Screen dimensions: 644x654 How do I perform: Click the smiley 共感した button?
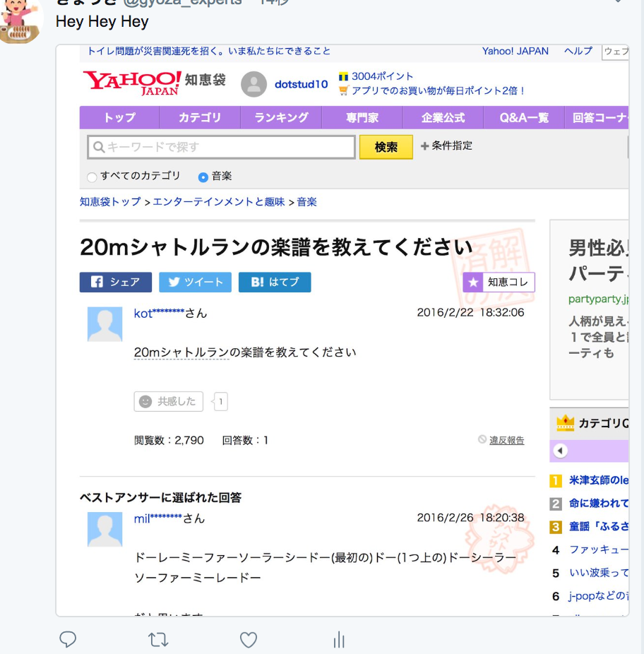[x=169, y=401]
